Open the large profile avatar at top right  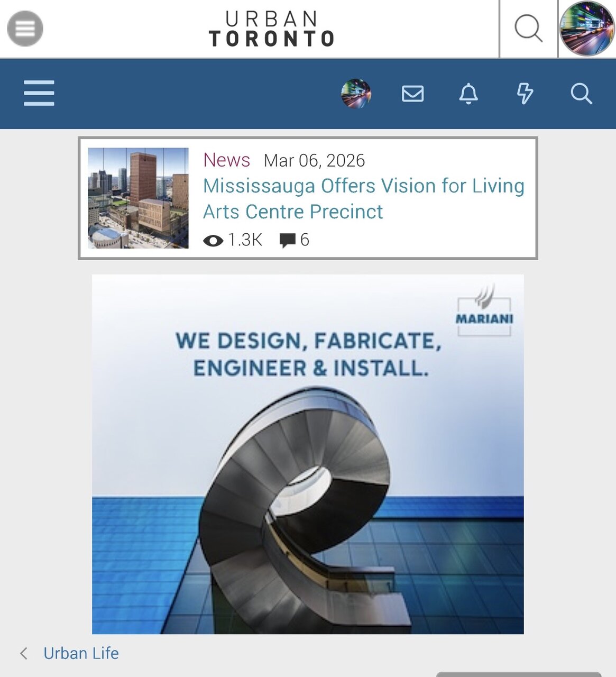click(587, 29)
